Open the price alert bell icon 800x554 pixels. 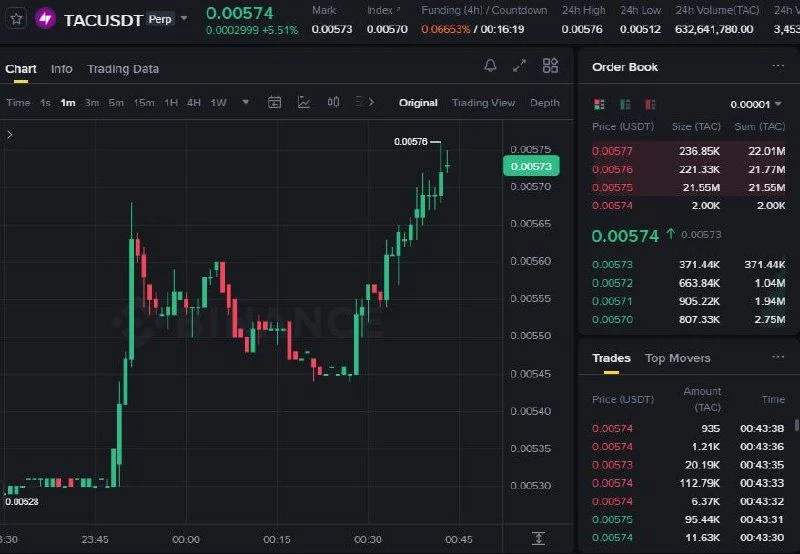point(490,65)
